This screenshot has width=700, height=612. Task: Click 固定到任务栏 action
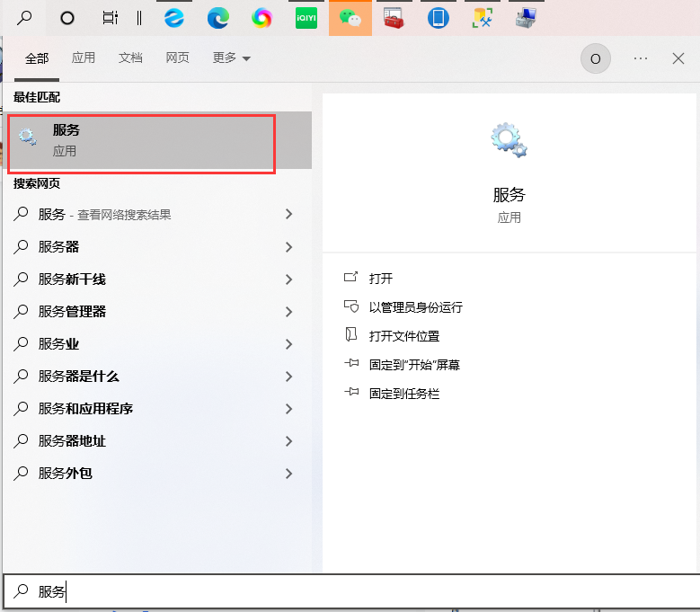[x=404, y=394]
